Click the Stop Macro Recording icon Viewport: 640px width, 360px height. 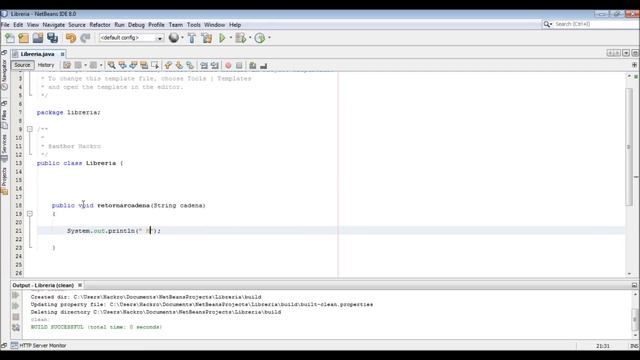tap(239, 65)
